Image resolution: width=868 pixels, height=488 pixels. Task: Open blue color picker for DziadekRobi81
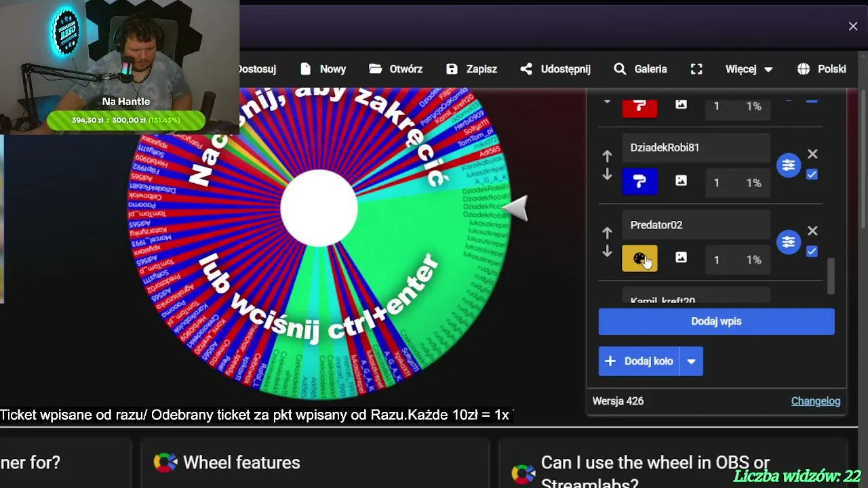(x=639, y=182)
